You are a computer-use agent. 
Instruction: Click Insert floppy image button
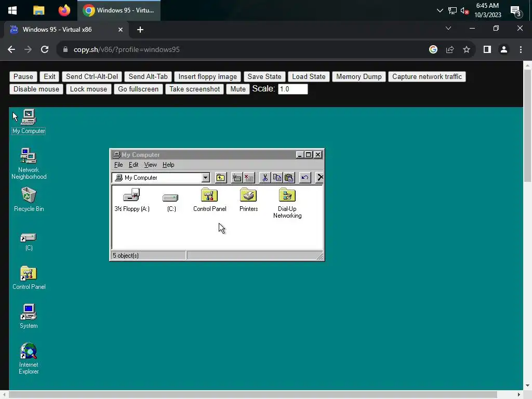(x=208, y=77)
